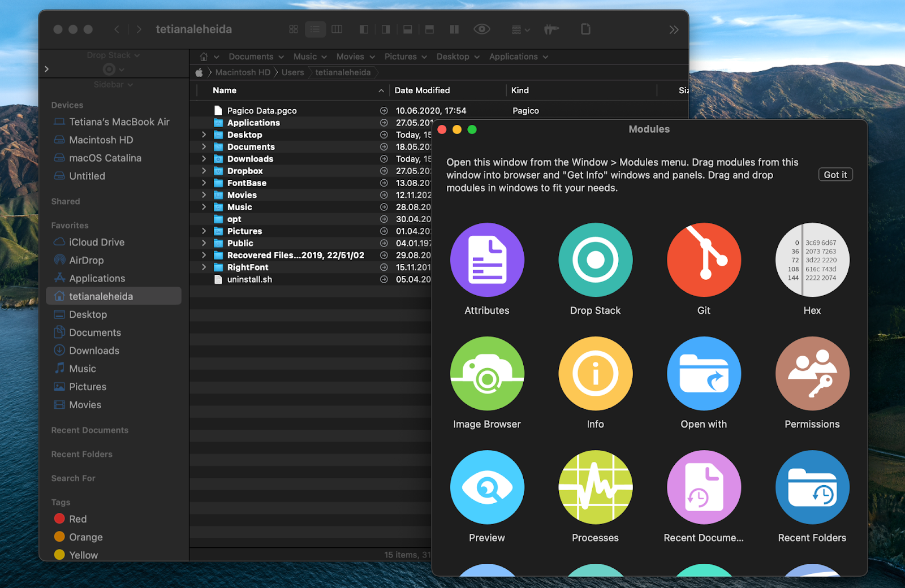The width and height of the screenshot is (905, 588).
Task: Click Users in the path bar
Action: (x=292, y=72)
